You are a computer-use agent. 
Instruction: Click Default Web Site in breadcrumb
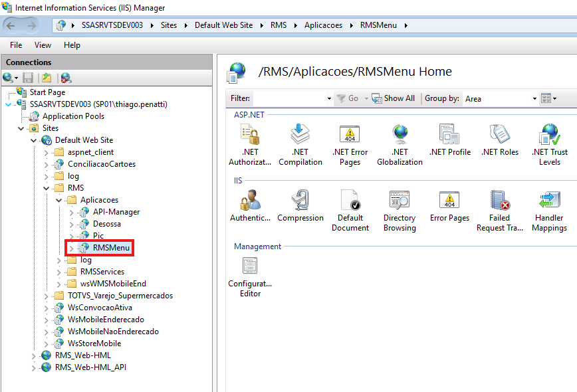tap(223, 25)
